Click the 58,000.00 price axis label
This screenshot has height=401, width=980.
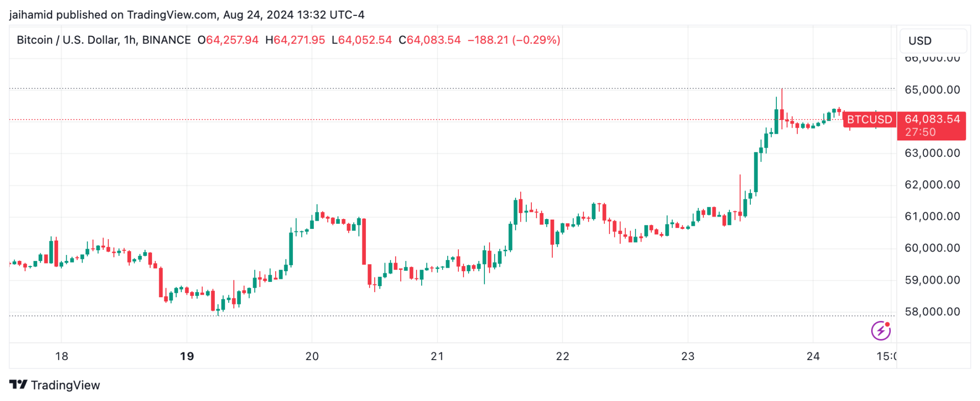pyautogui.click(x=932, y=312)
